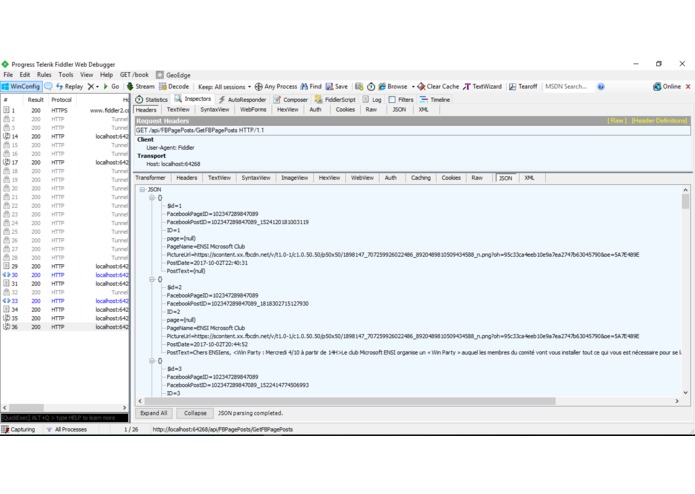Select the response ImageView tab
Screen dimensions: 695x494
(294, 178)
